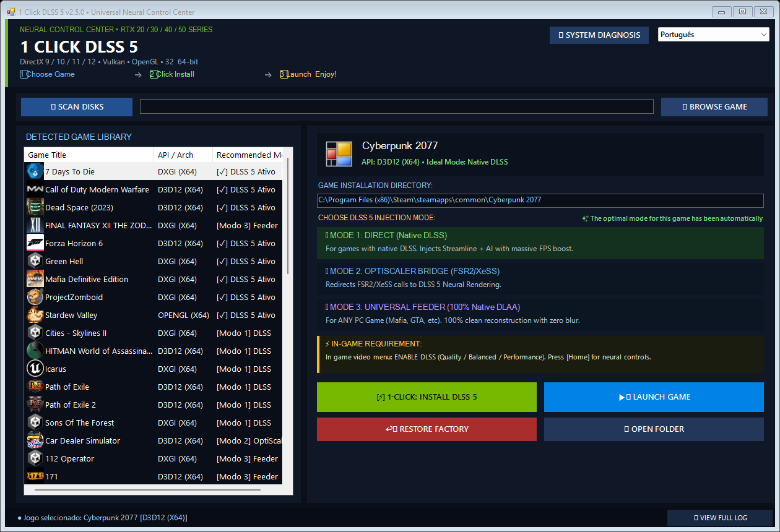The height and width of the screenshot is (532, 780).
Task: Sort by Game Title column header
Action: click(x=89, y=155)
